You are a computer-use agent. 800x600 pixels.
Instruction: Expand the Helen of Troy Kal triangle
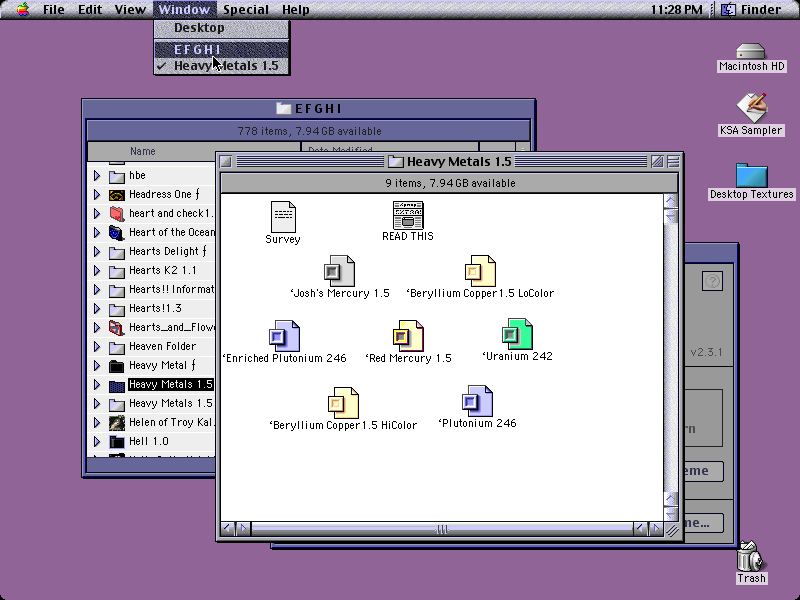click(x=97, y=422)
